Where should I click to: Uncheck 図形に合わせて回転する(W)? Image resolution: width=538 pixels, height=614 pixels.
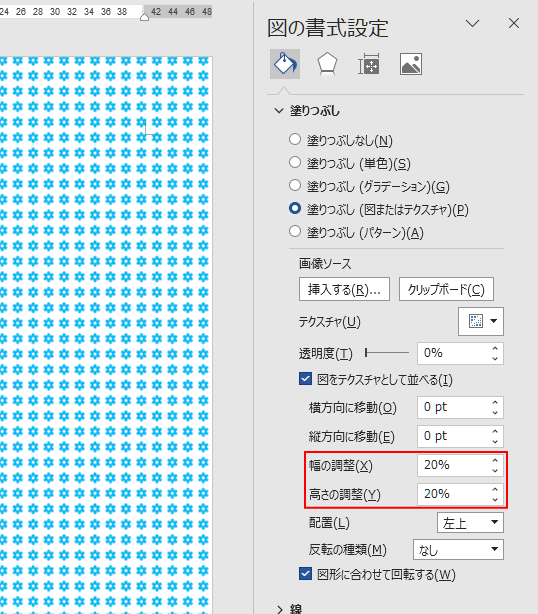coord(305,574)
